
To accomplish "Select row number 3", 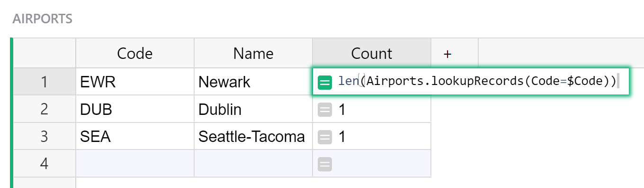I will tap(45, 137).
